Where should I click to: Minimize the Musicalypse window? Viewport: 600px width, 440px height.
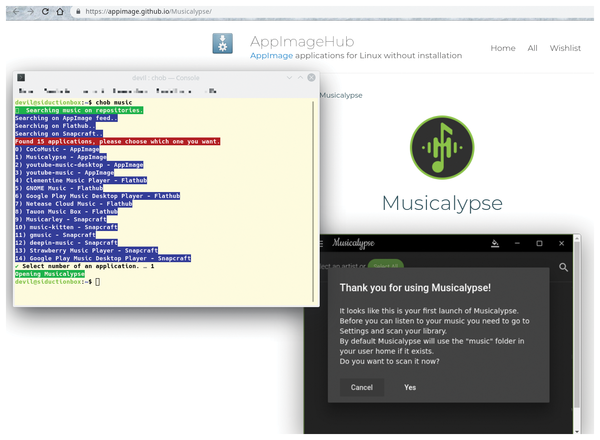pyautogui.click(x=517, y=243)
